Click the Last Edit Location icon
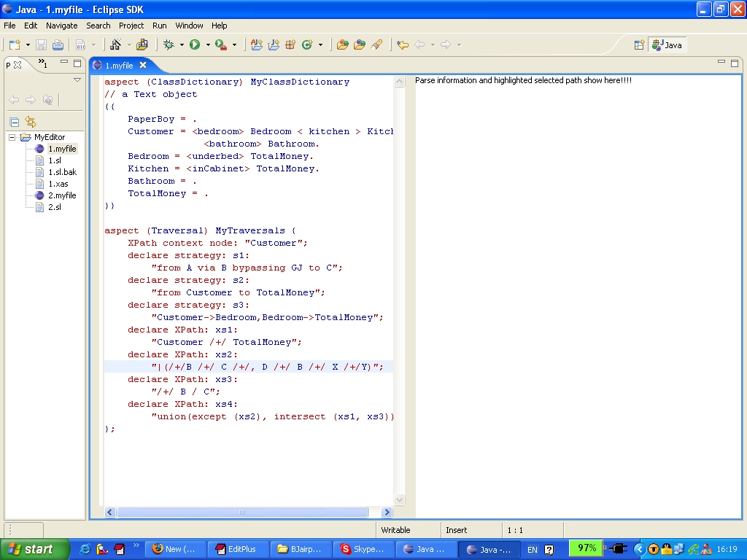This screenshot has height=560, width=747. (402, 44)
